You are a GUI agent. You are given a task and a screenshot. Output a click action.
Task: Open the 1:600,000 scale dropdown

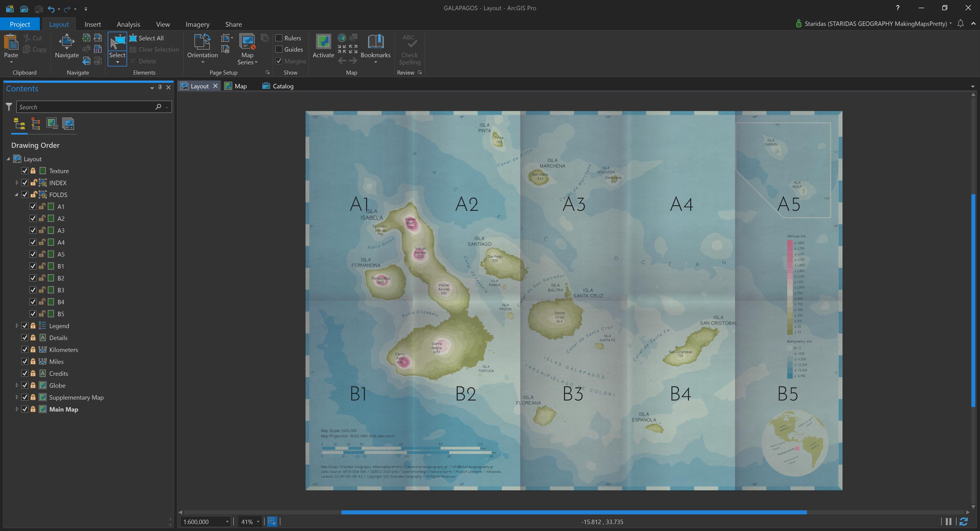click(x=227, y=522)
